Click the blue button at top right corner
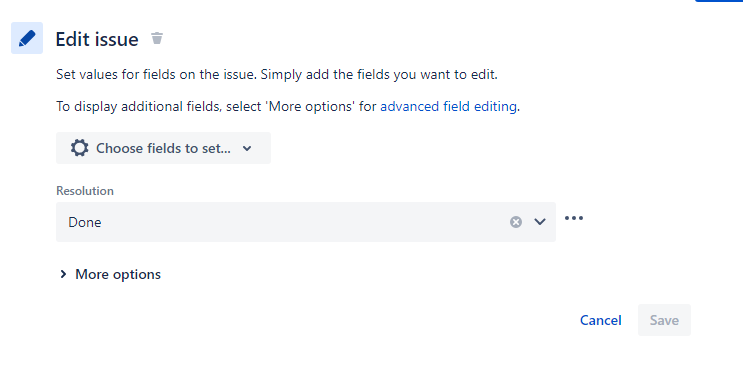This screenshot has height=381, width=743. point(719,1)
